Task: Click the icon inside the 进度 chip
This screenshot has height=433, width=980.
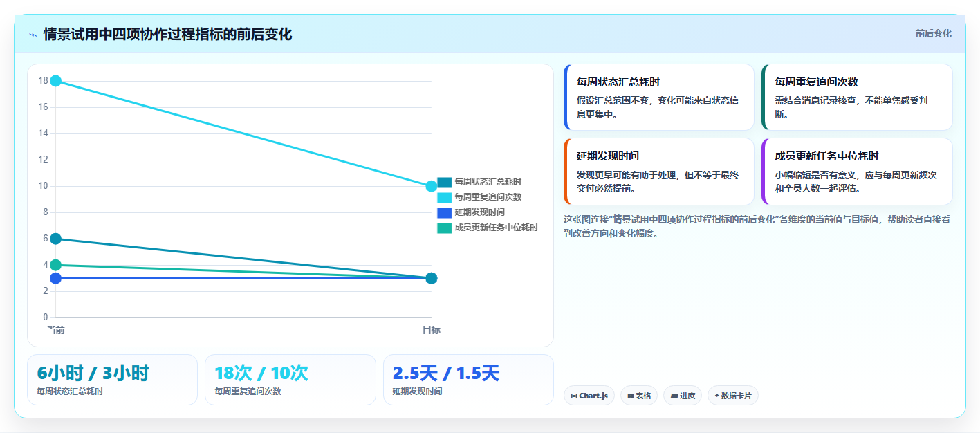Action: click(x=674, y=396)
